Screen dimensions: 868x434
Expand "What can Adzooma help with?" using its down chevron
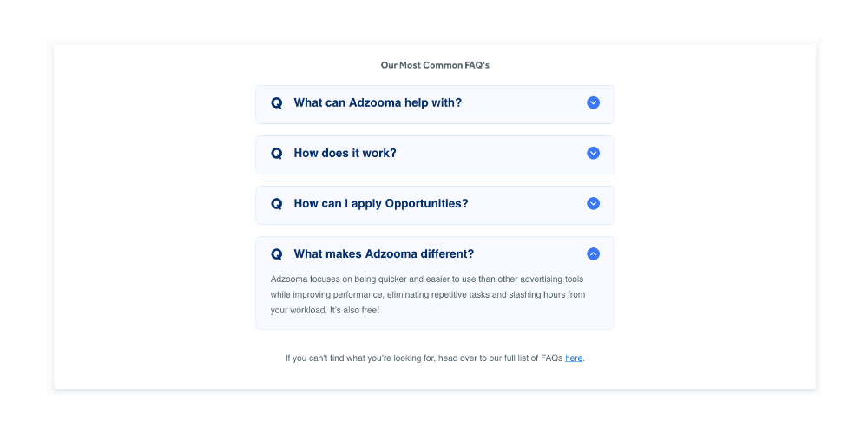coord(593,102)
